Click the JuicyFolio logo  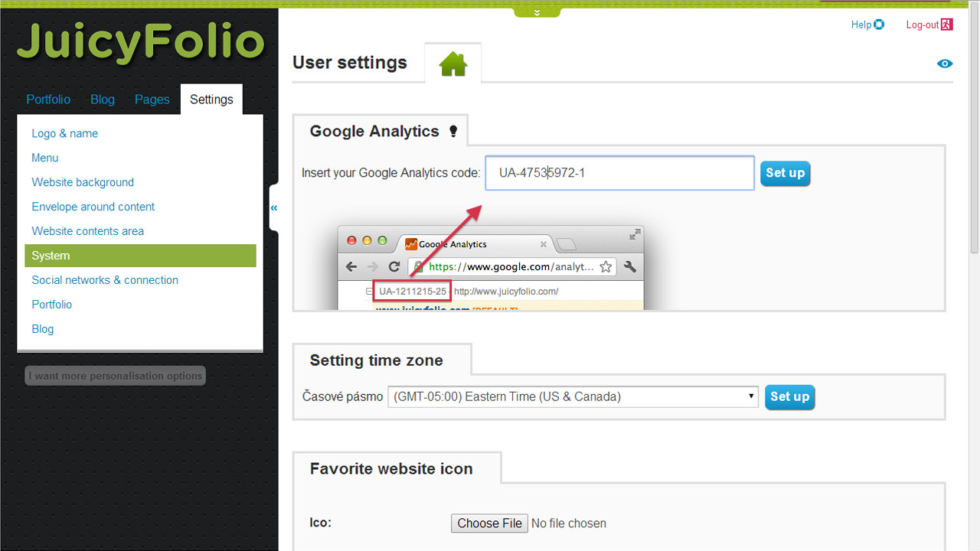pyautogui.click(x=141, y=43)
